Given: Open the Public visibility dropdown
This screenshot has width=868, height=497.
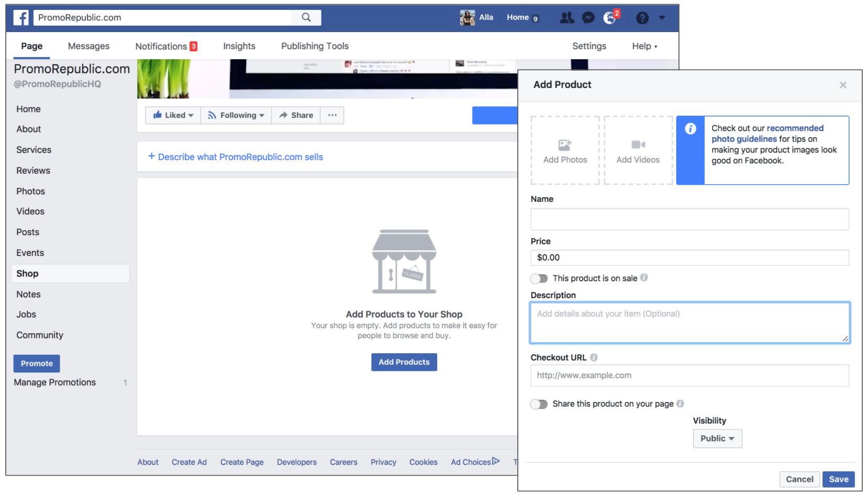Looking at the screenshot, I should point(717,438).
